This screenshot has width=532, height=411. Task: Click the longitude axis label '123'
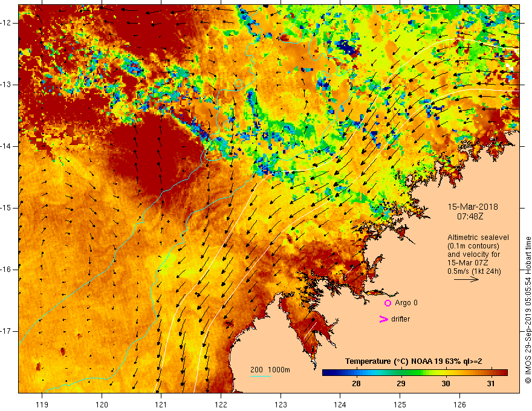pos(281,404)
